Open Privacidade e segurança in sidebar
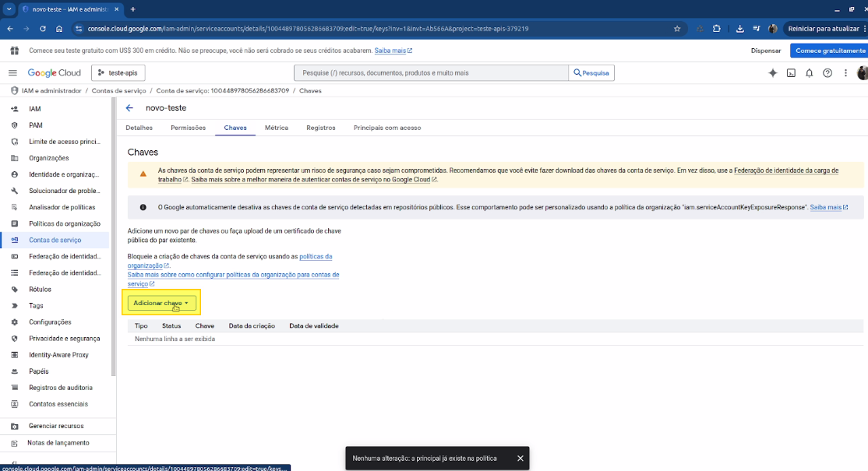868x471 pixels. pos(65,339)
